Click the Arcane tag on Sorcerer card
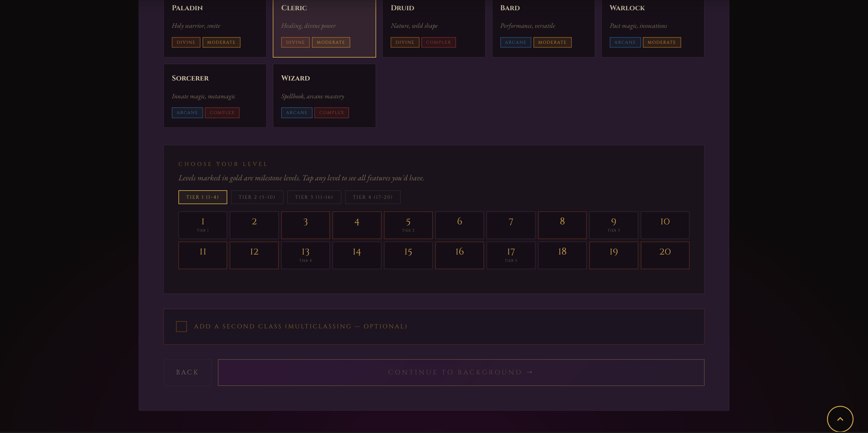Screen dimensions: 868x433 187,113
